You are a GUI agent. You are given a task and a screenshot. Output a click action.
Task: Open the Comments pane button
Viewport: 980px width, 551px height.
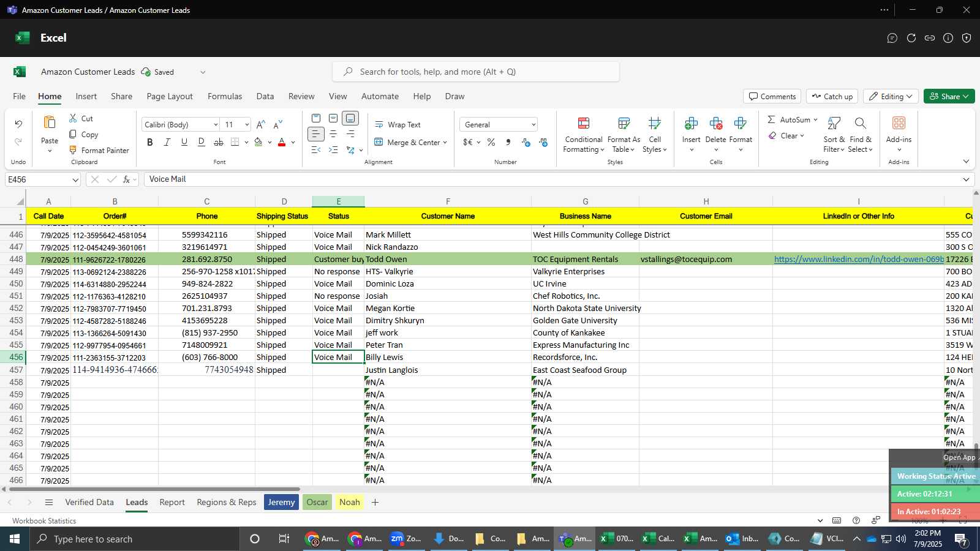coord(772,96)
